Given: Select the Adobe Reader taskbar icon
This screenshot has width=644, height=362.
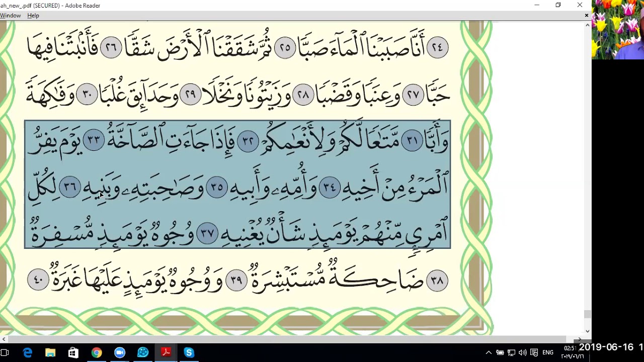Looking at the screenshot, I should [x=166, y=353].
